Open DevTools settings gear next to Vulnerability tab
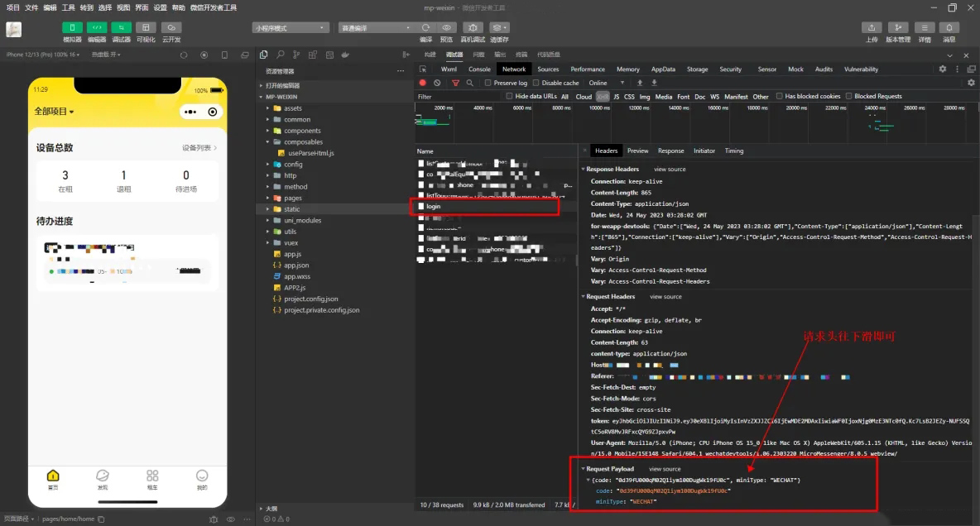The width and height of the screenshot is (980, 526). click(942, 69)
